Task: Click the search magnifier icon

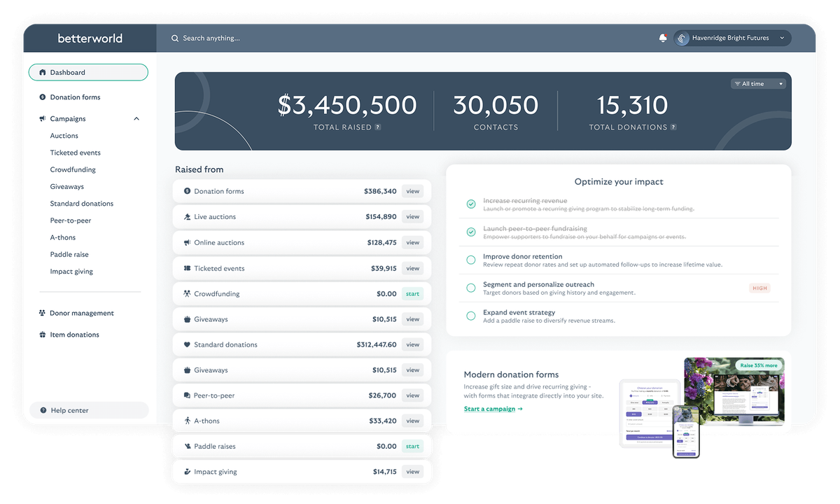Action: pyautogui.click(x=175, y=38)
